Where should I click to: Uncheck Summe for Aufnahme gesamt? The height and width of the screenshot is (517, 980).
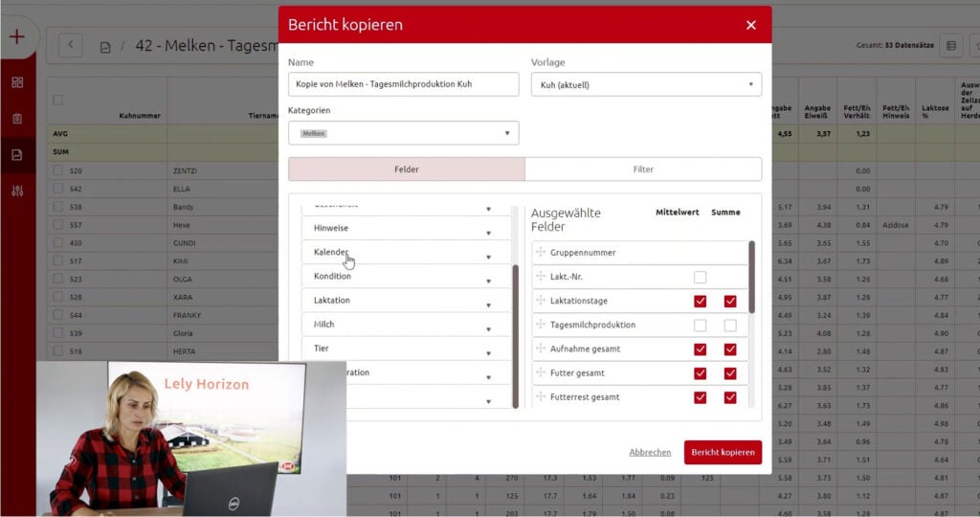[730, 349]
